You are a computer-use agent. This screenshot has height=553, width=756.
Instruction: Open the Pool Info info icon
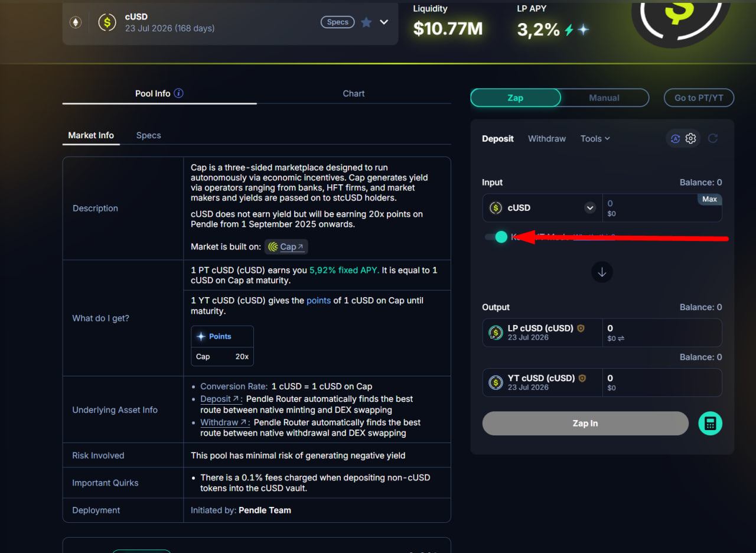(x=179, y=93)
